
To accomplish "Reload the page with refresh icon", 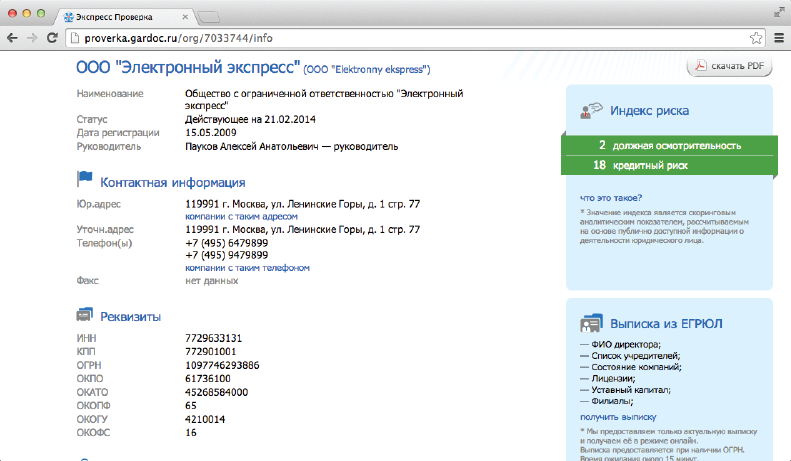I will click(x=52, y=38).
